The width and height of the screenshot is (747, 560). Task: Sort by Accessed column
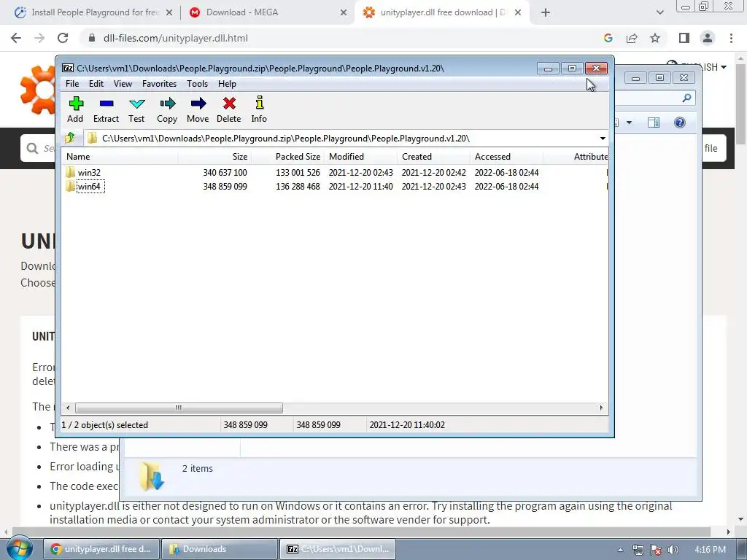point(506,157)
